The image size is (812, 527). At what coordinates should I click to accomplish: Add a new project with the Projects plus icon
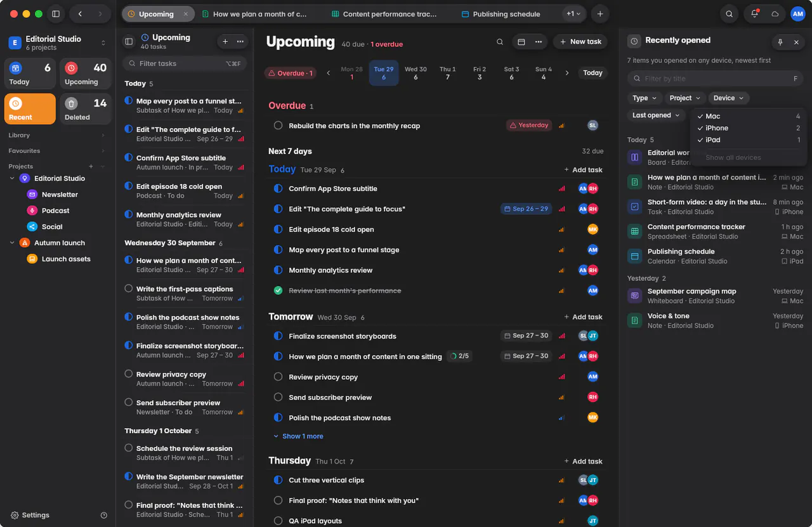[91, 166]
